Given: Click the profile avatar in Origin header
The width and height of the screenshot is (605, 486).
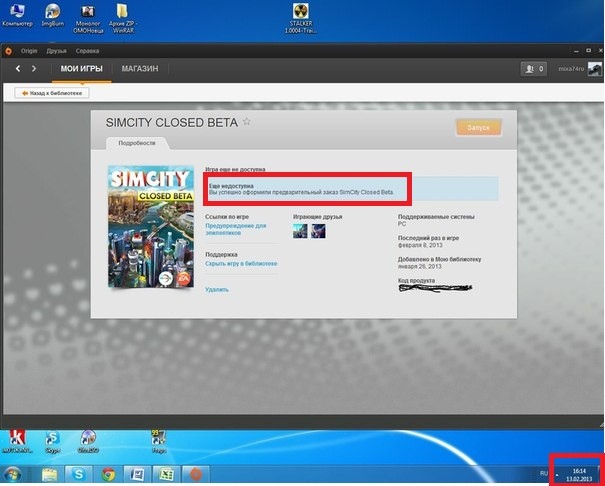Looking at the screenshot, I should pyautogui.click(x=595, y=69).
